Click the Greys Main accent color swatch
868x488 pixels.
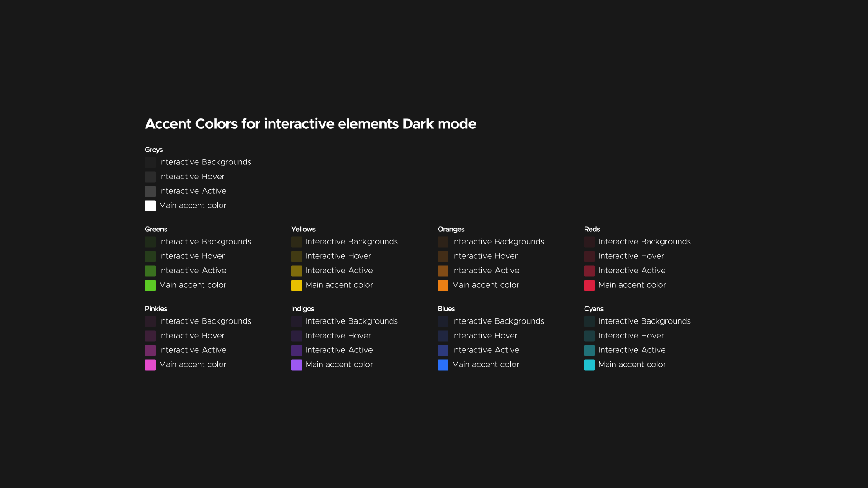tap(150, 206)
